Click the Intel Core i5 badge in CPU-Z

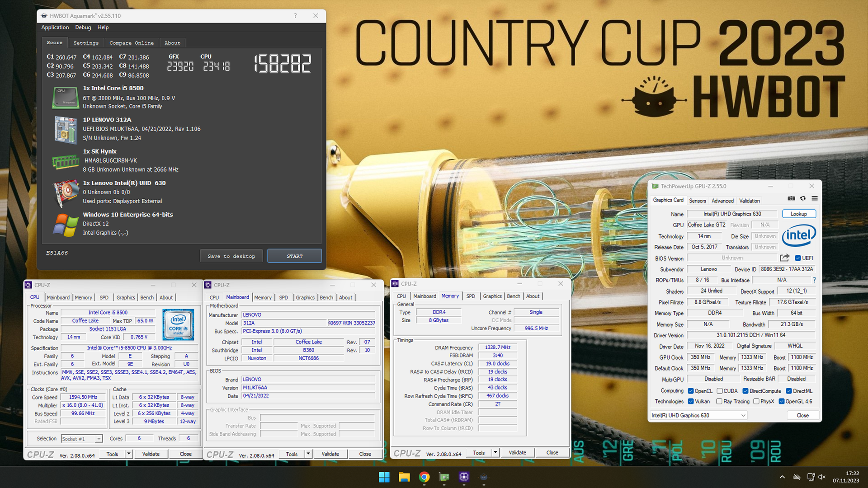pos(178,324)
